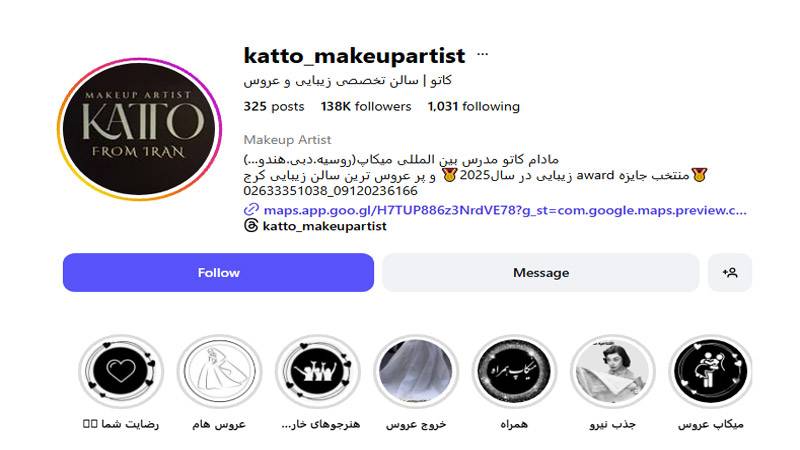Viewport: 800px width, 450px height.
Task: Click the katto_makeupartist username heading
Action: (355, 56)
